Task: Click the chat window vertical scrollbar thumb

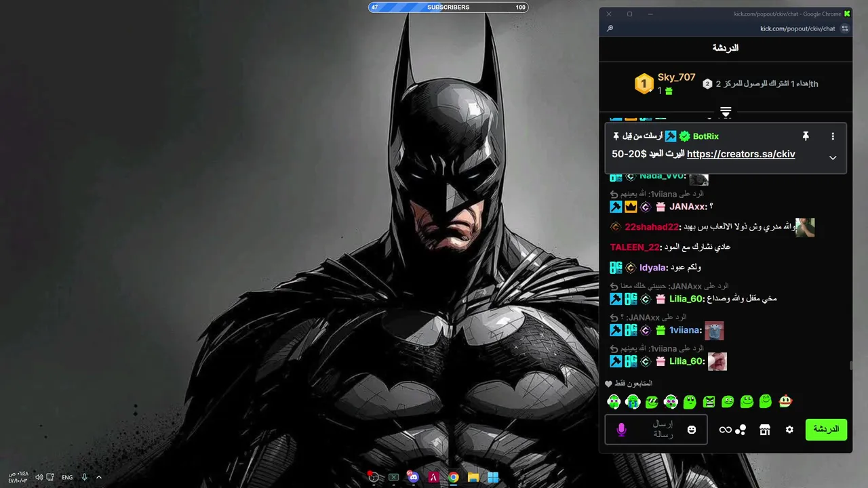Action: (x=850, y=366)
